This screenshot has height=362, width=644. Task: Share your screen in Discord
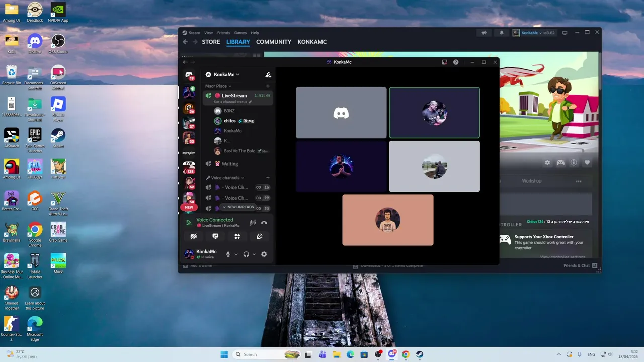point(215,236)
